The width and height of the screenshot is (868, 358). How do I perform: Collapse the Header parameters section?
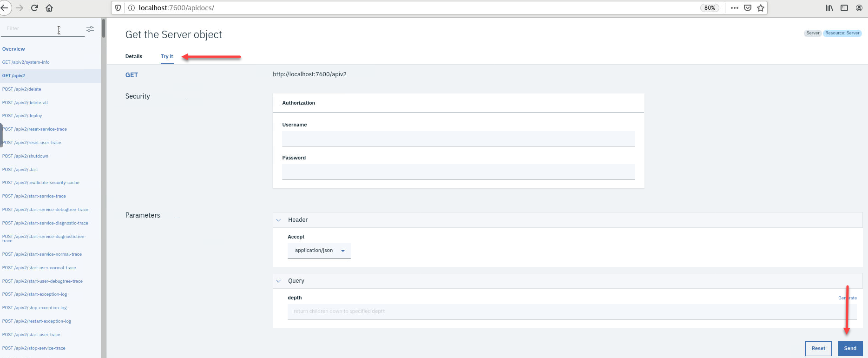click(279, 220)
